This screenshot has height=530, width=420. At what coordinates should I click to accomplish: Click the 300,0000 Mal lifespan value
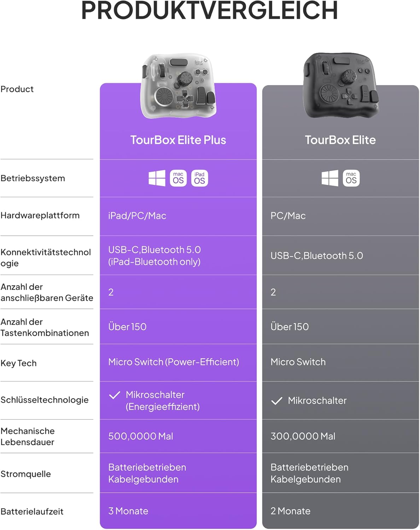click(303, 436)
